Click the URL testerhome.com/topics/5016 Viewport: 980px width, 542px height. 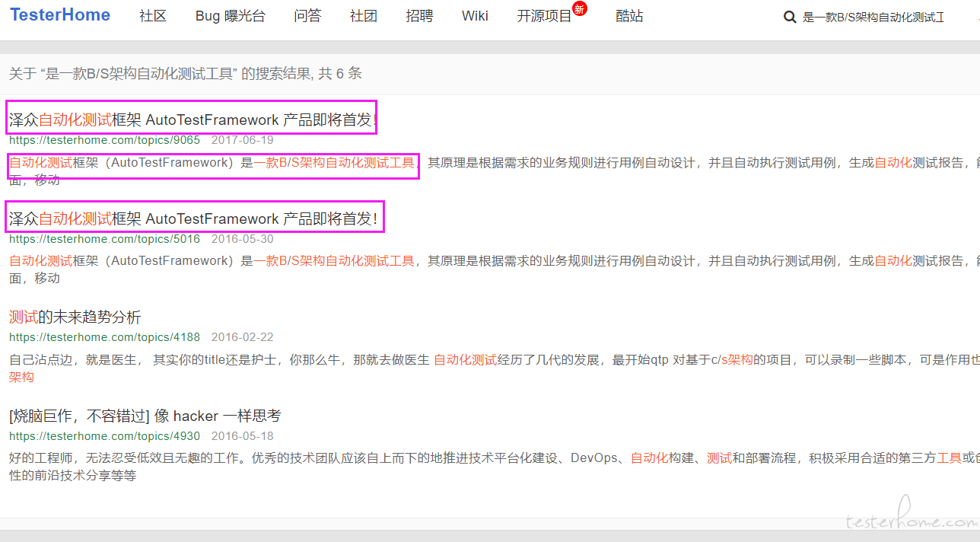coord(104,239)
